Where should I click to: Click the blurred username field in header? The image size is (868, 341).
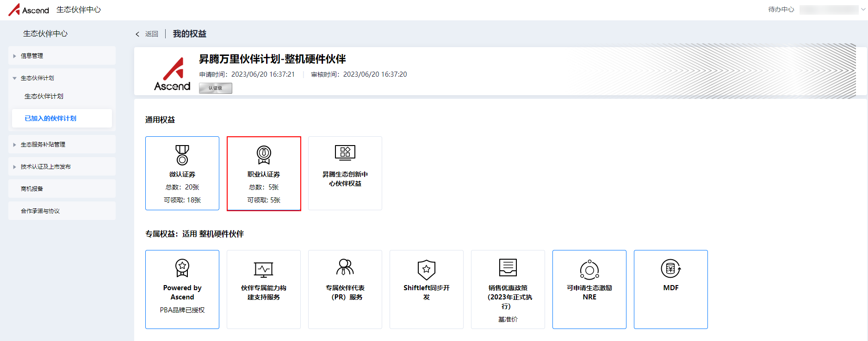coord(829,10)
